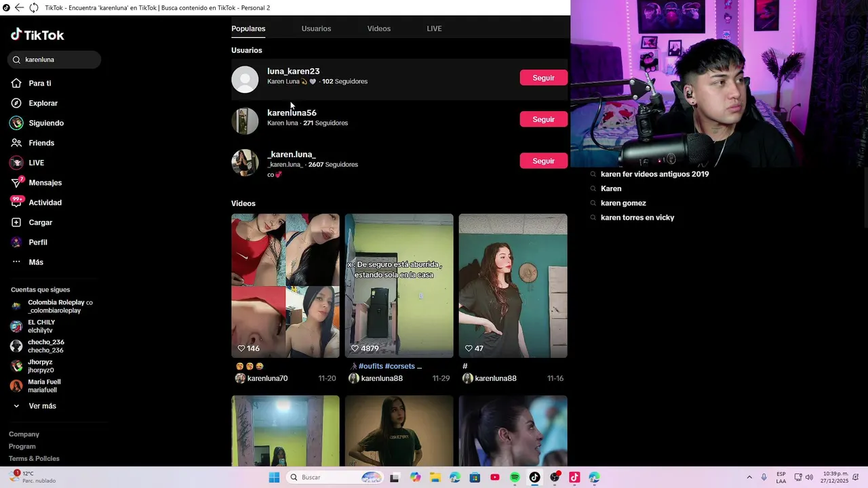
Task: Click the karenluna56 avatar
Action: point(245,121)
